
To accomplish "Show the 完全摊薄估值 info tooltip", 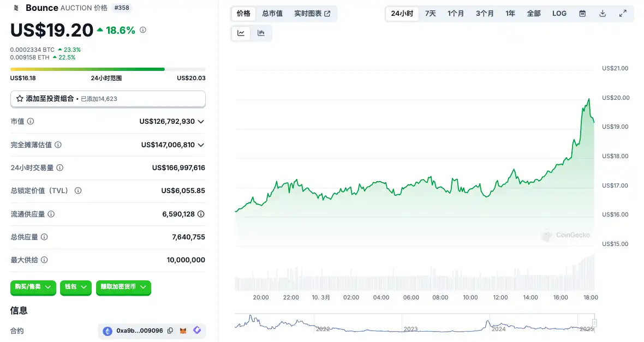I will 58,145.
